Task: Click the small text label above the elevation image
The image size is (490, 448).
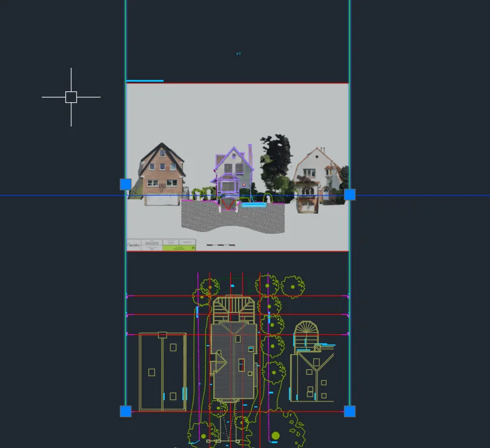Action: [x=239, y=54]
